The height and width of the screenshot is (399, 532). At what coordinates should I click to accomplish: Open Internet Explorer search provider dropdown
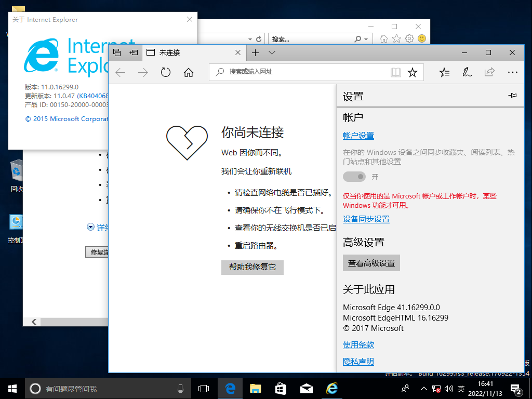pyautogui.click(x=366, y=39)
